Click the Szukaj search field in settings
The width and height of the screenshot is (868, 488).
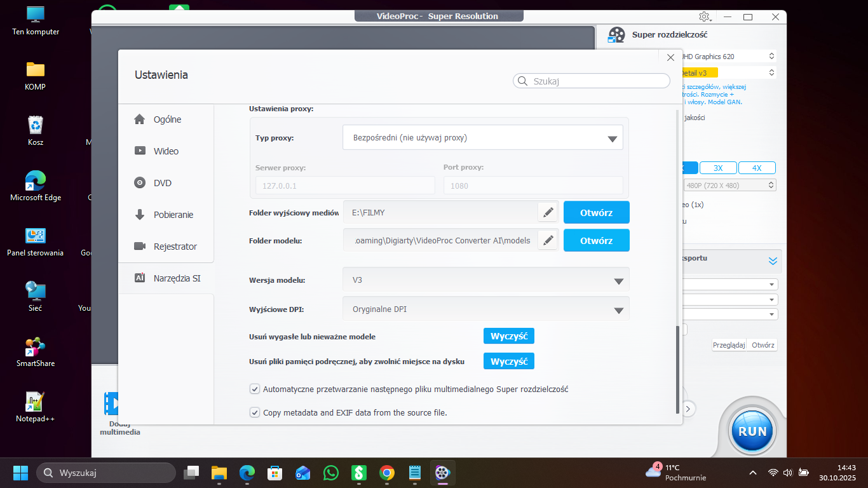coord(597,81)
